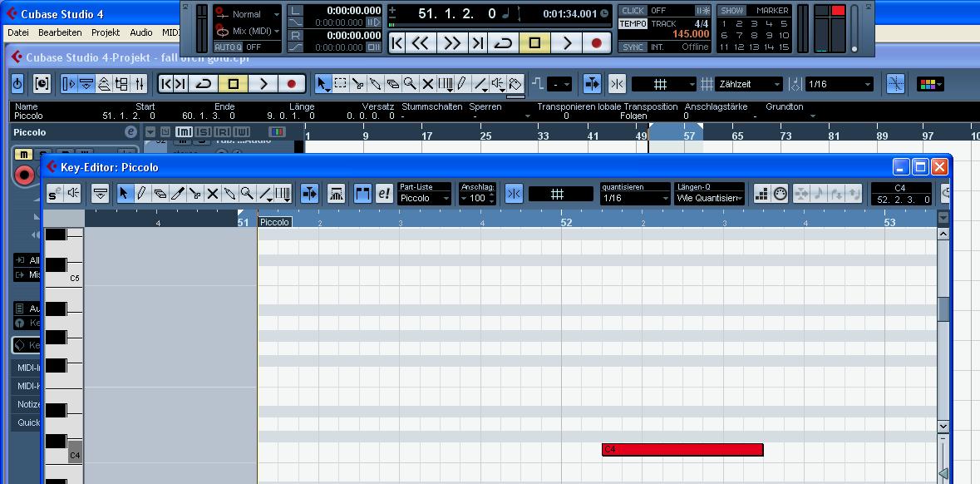Toggle Snap in Key-Editor toolbar
The width and height of the screenshot is (980, 484).
515,194
